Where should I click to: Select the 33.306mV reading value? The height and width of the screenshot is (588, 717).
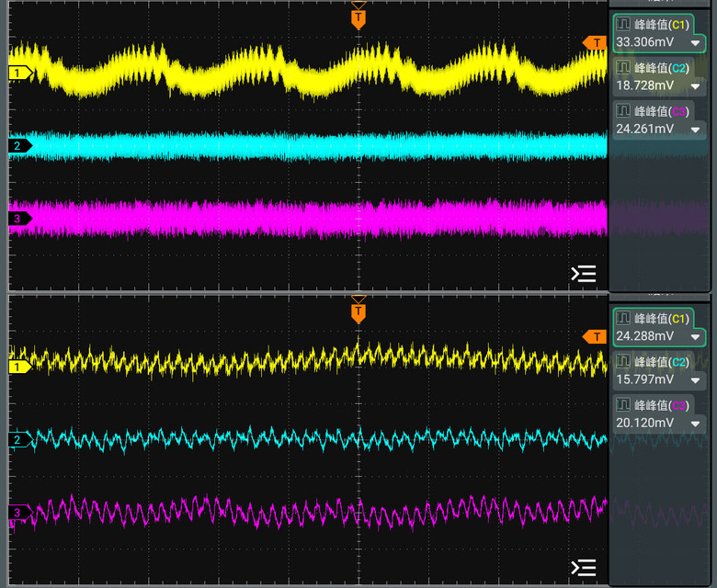pos(644,42)
